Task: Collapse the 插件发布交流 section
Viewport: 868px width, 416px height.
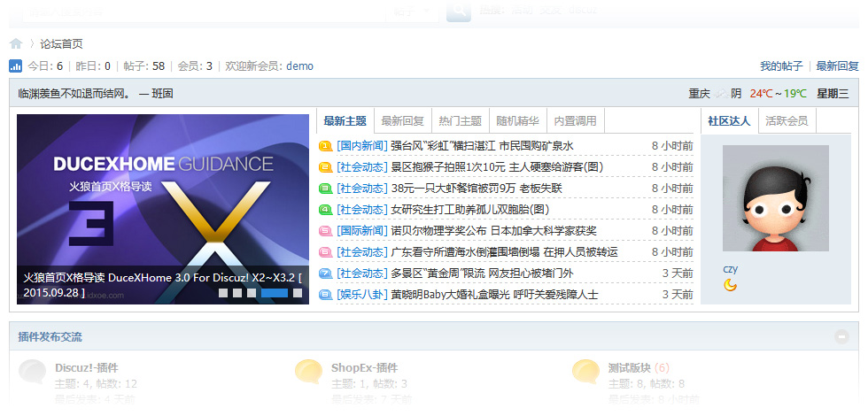Action: (x=841, y=336)
